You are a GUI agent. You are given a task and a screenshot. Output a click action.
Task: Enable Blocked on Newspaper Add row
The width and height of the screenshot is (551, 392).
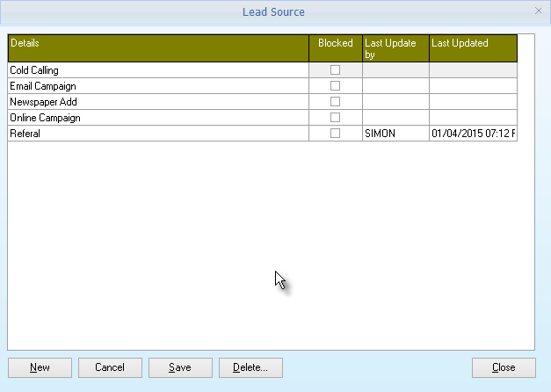tap(335, 101)
